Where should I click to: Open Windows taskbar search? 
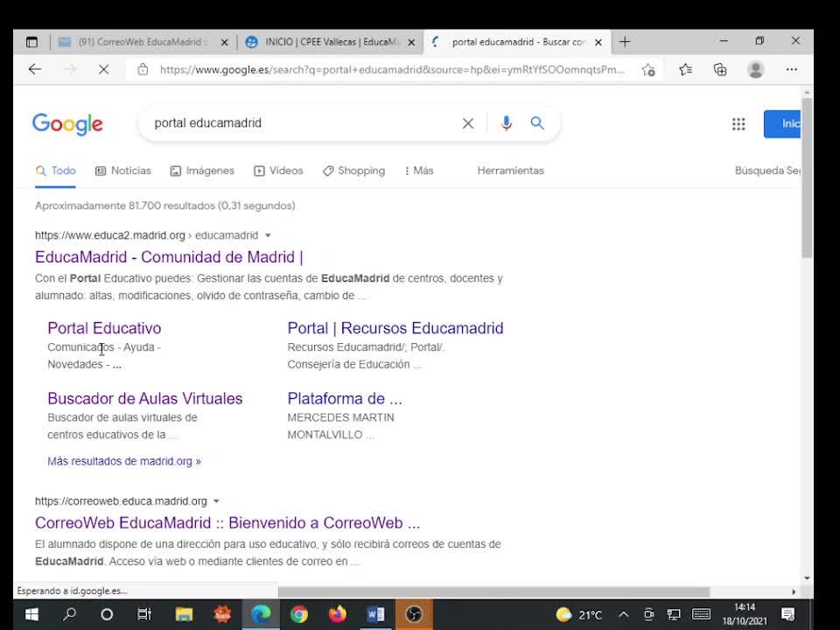click(x=69, y=614)
